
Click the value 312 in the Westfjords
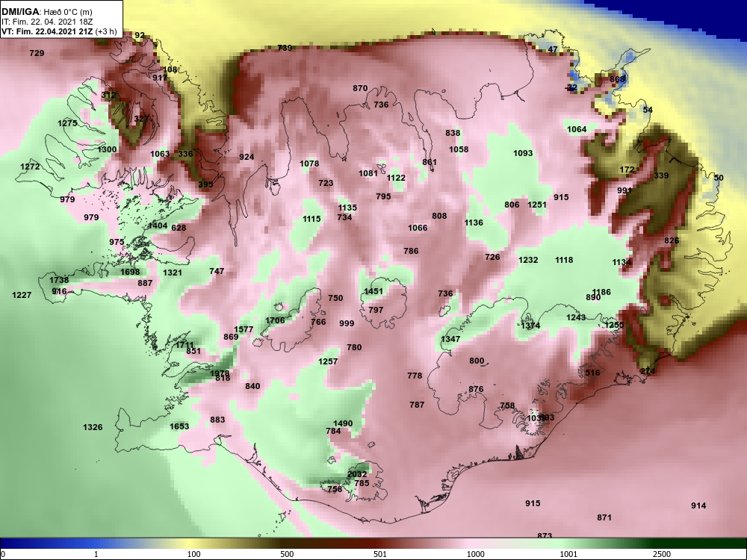(x=108, y=95)
